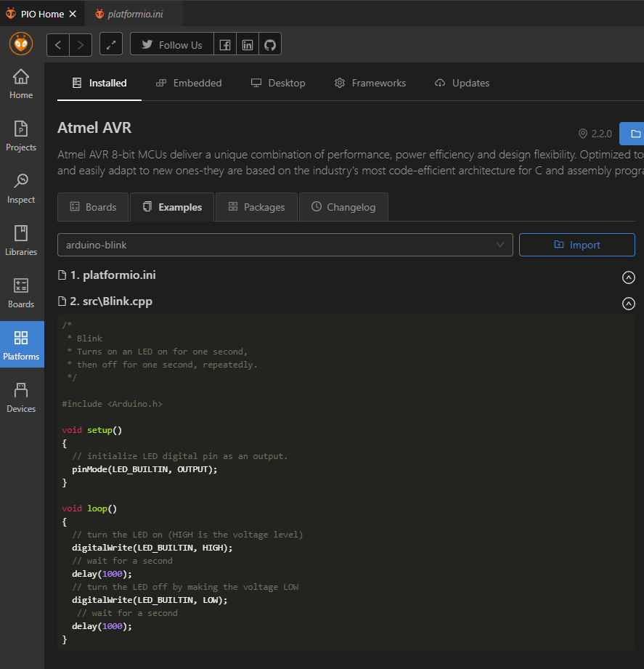Open the Home sidebar icon
Viewport: 644px width, 669px height.
click(x=21, y=84)
